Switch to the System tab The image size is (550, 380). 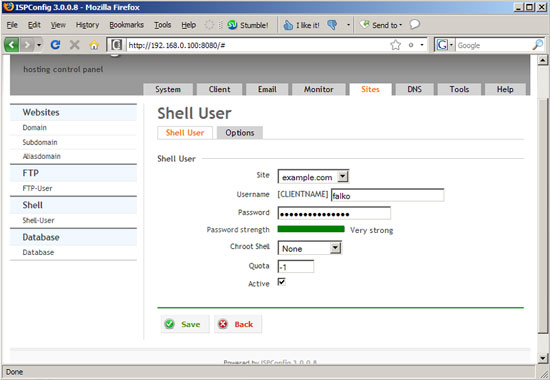click(x=168, y=89)
